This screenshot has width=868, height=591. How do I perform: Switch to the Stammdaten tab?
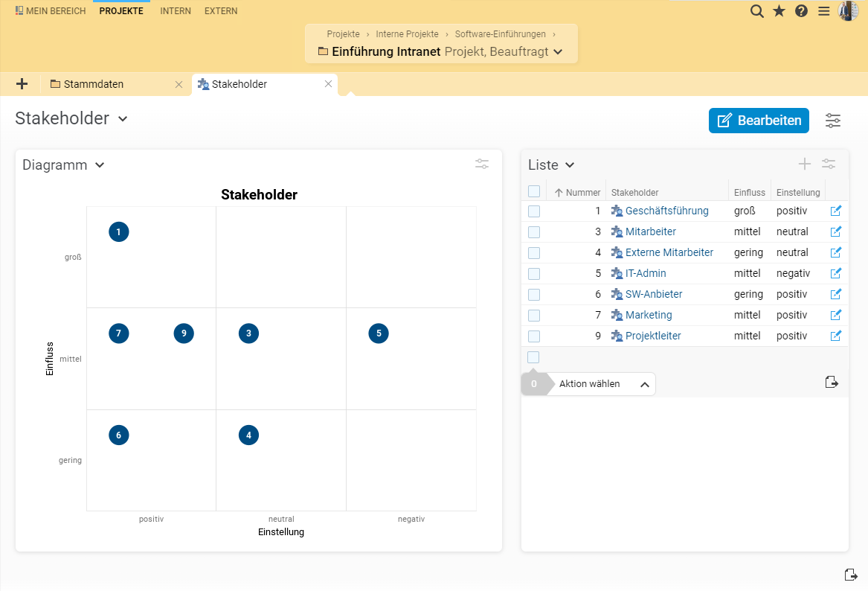point(94,84)
